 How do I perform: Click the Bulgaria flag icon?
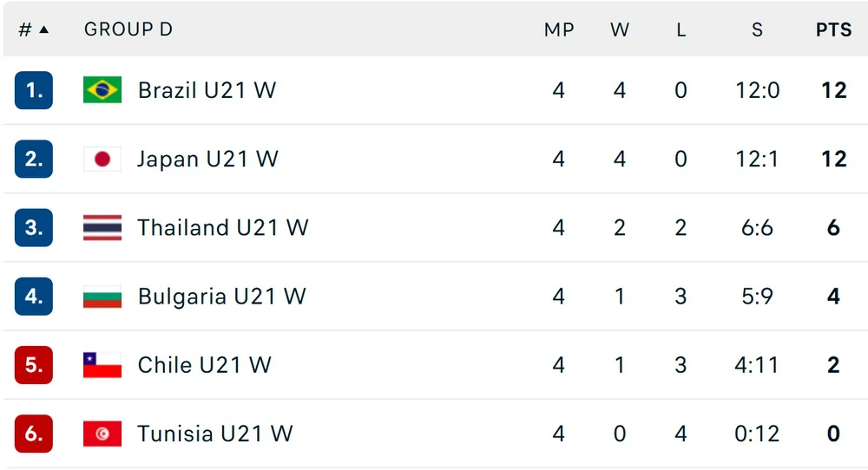point(102,297)
